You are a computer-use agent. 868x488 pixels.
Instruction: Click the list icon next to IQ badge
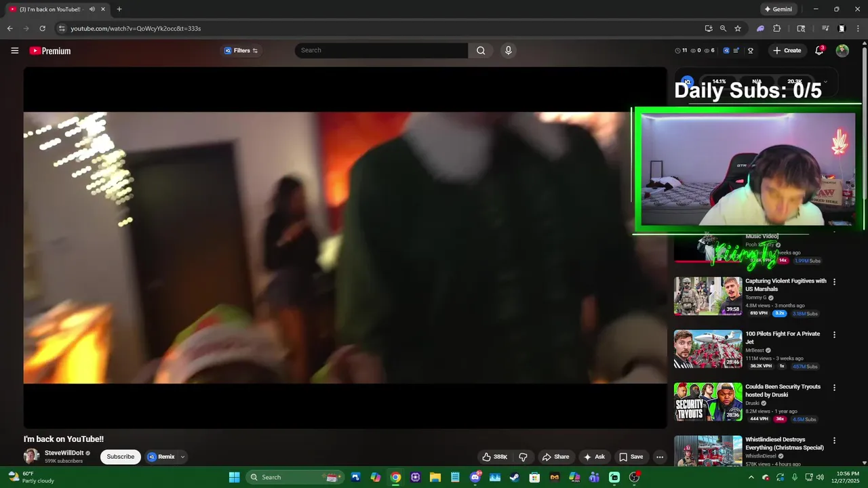(736, 51)
